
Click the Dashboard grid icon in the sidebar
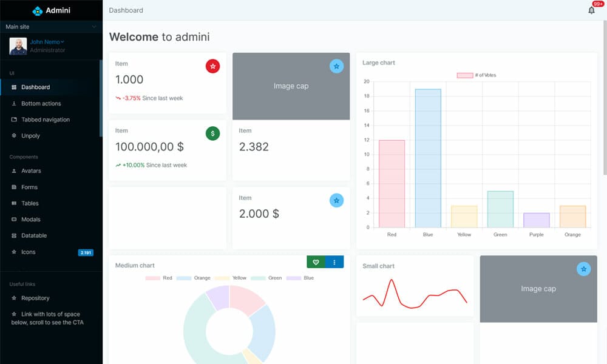point(13,87)
